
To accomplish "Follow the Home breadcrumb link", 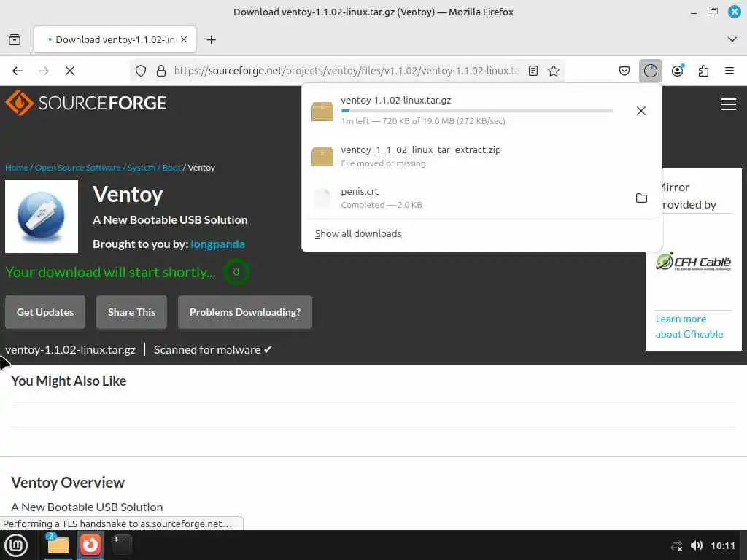I will click(x=16, y=168).
